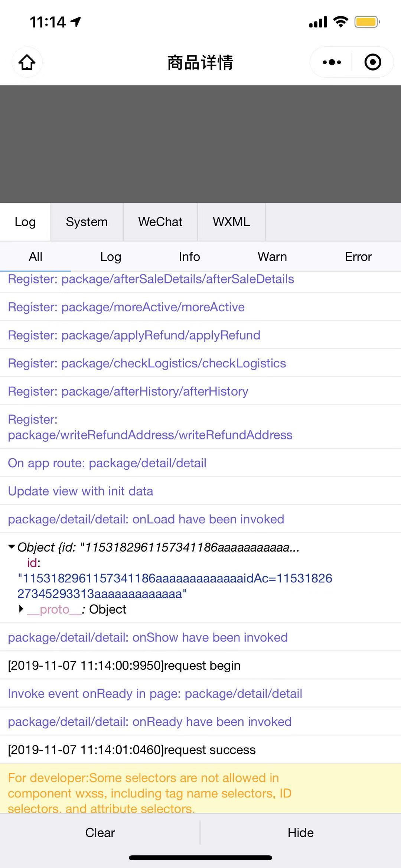Tap the location arrow beside the time
The width and height of the screenshot is (401, 868).
(x=76, y=22)
